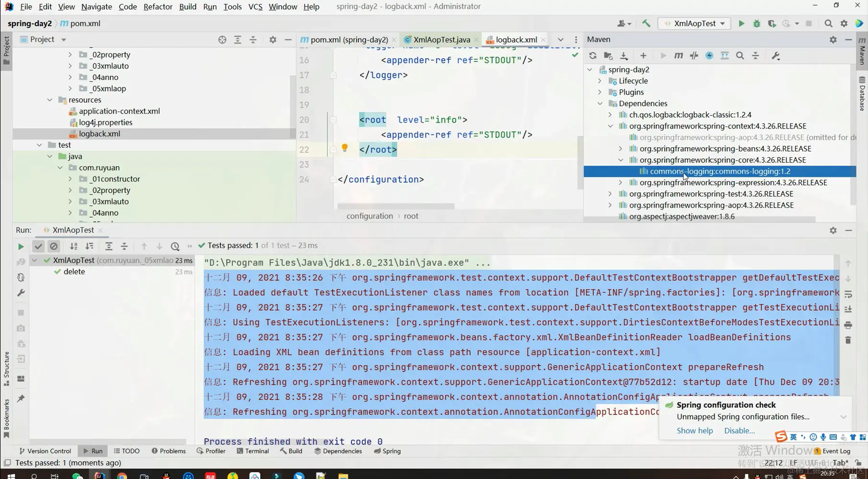Open the Event Log
The width and height of the screenshot is (868, 479).
pyautogui.click(x=832, y=451)
